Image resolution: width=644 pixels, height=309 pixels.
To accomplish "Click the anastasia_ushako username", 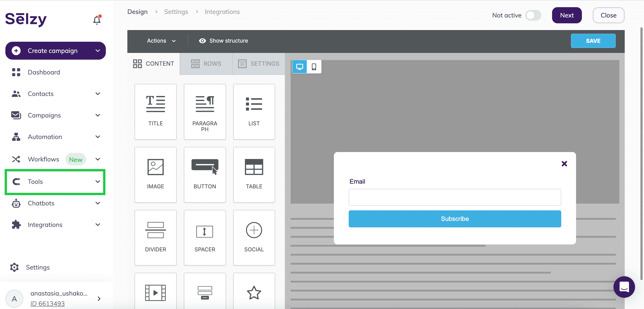I will (59, 293).
